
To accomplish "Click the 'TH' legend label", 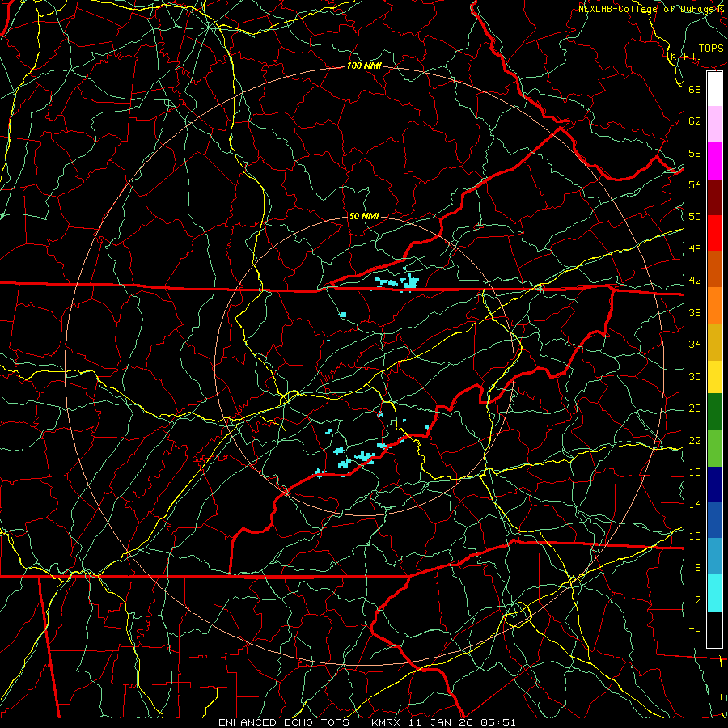I will (x=695, y=632).
